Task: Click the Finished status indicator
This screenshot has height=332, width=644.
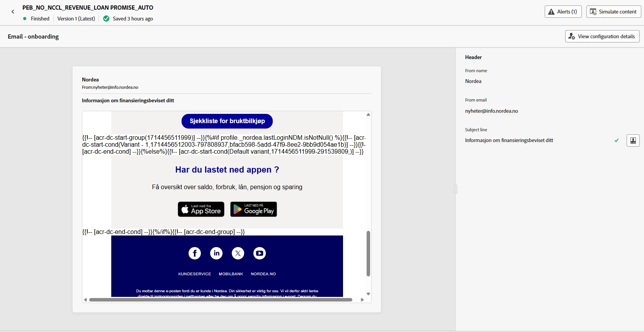Action: tap(36, 19)
